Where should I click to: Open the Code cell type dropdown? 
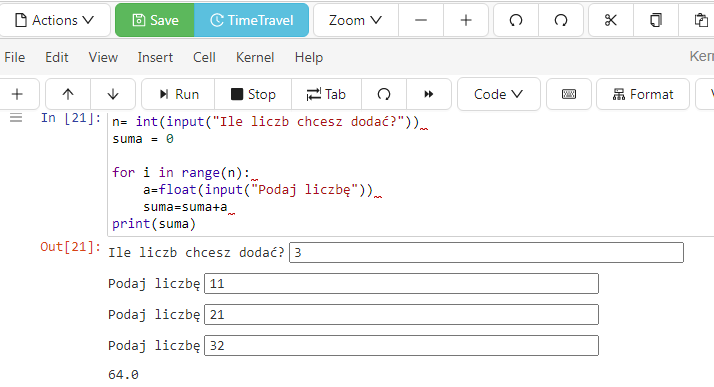click(x=499, y=94)
